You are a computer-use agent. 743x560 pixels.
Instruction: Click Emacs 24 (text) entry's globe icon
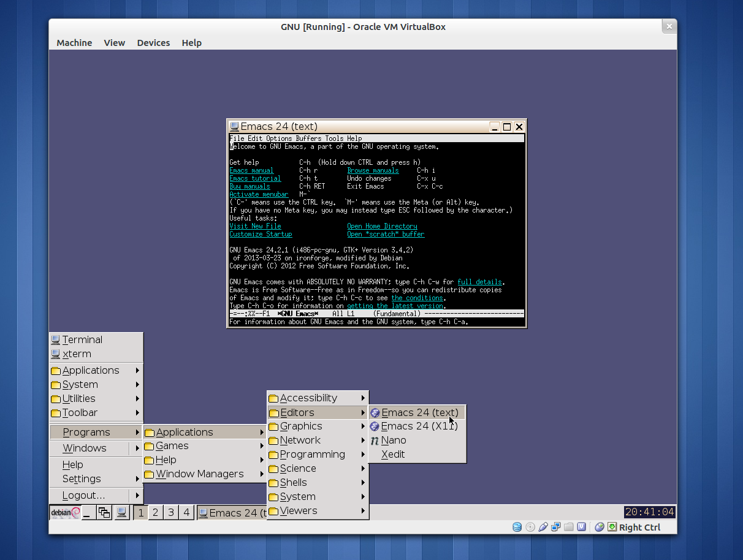[x=375, y=412]
